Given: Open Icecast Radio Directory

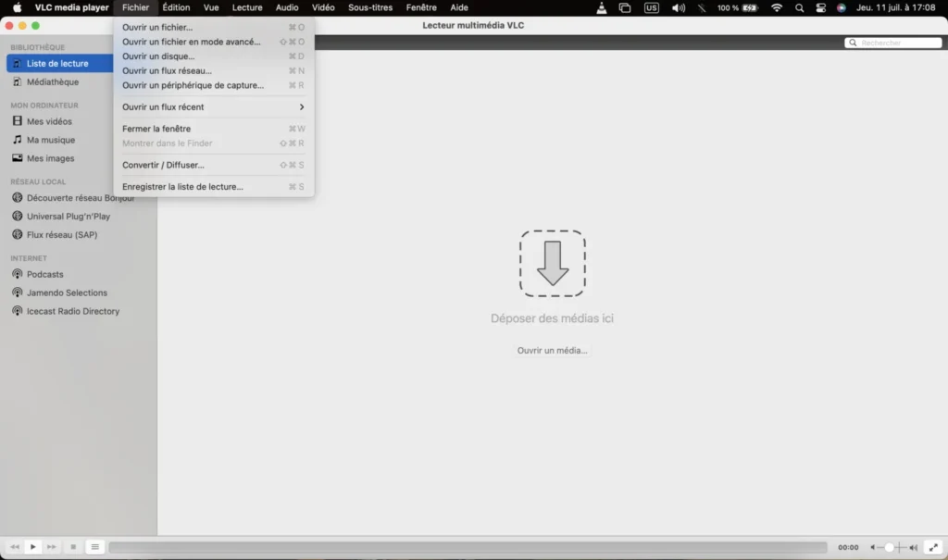Looking at the screenshot, I should 74,311.
